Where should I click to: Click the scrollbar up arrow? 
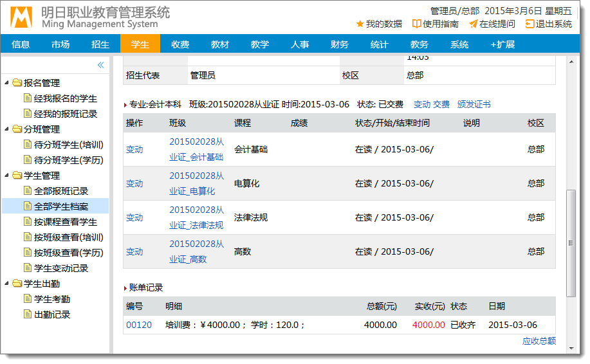[571, 62]
